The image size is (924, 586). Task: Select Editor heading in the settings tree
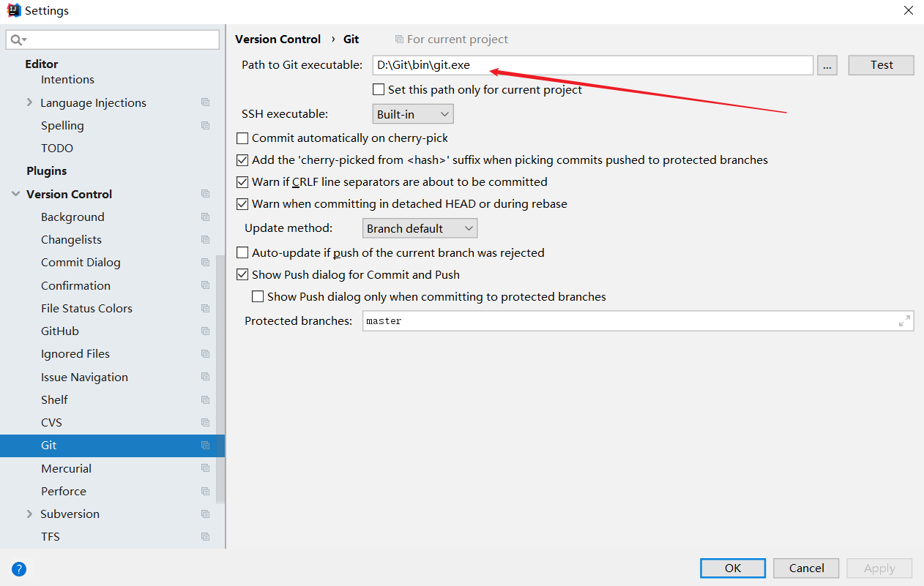(41, 64)
